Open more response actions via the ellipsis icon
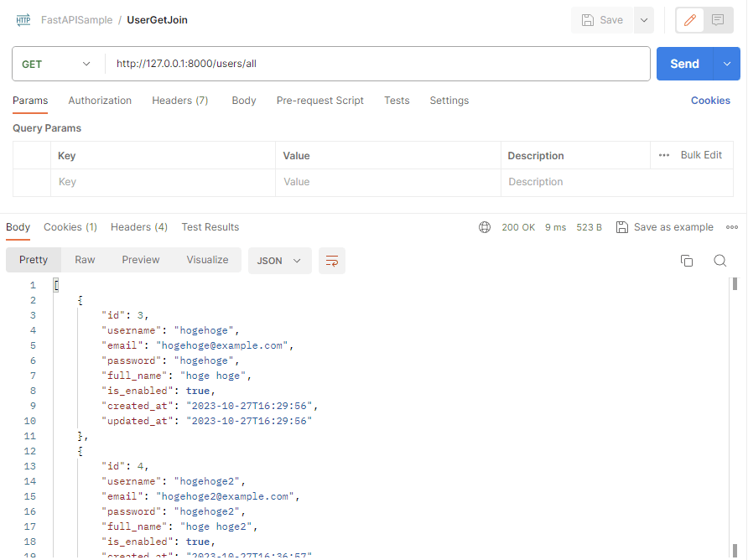This screenshot has width=748, height=560. point(732,226)
